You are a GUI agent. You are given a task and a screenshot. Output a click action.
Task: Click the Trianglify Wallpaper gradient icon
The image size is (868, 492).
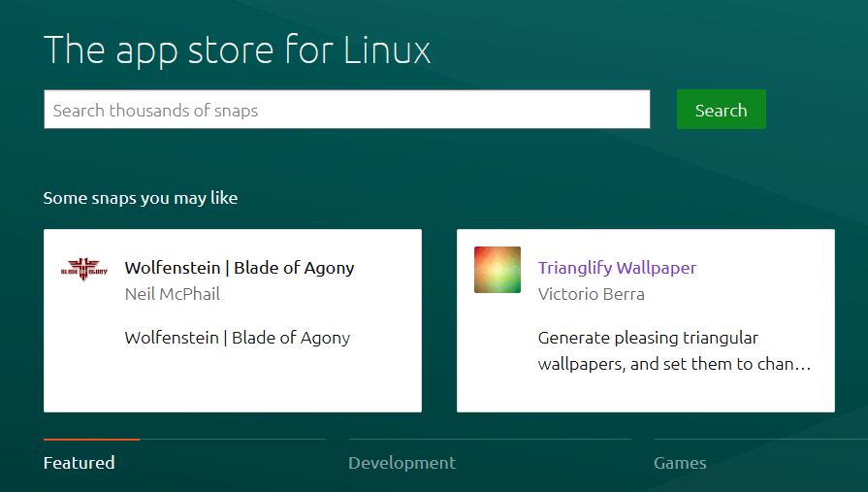pos(498,270)
